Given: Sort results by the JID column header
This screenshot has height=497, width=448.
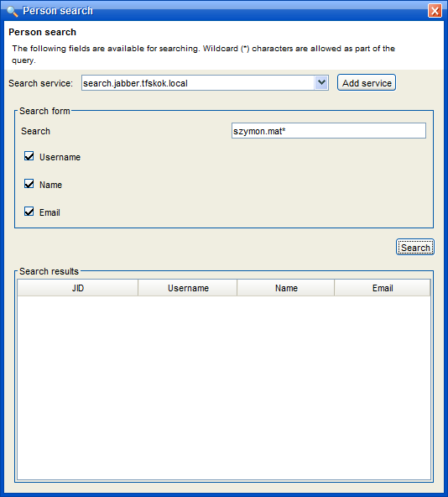Looking at the screenshot, I should 78,288.
